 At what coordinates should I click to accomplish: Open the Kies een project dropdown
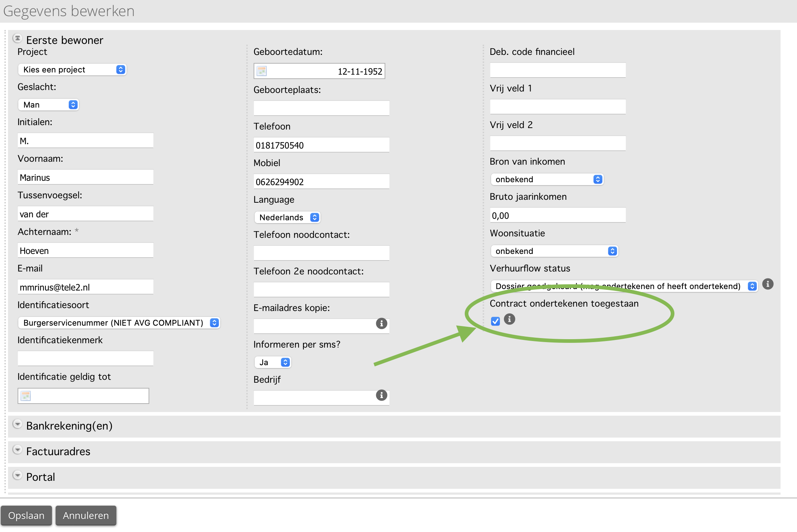click(x=72, y=70)
